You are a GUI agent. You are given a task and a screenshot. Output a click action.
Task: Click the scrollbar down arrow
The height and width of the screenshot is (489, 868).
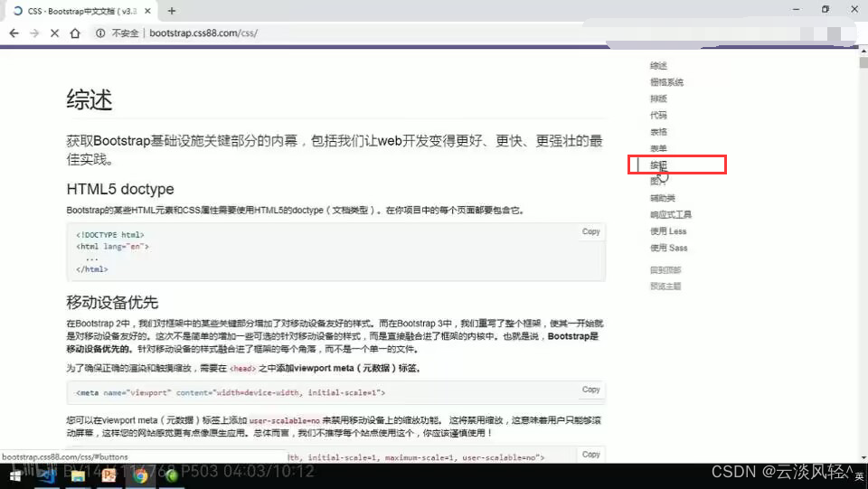pyautogui.click(x=863, y=458)
